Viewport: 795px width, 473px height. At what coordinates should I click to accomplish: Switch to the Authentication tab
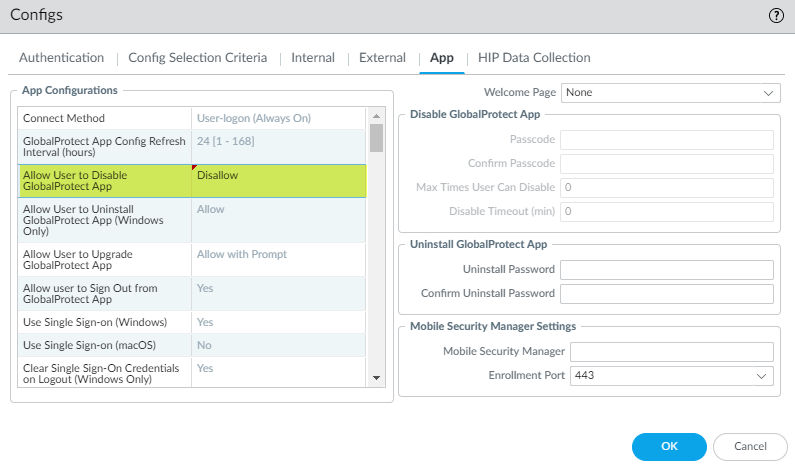(61, 58)
